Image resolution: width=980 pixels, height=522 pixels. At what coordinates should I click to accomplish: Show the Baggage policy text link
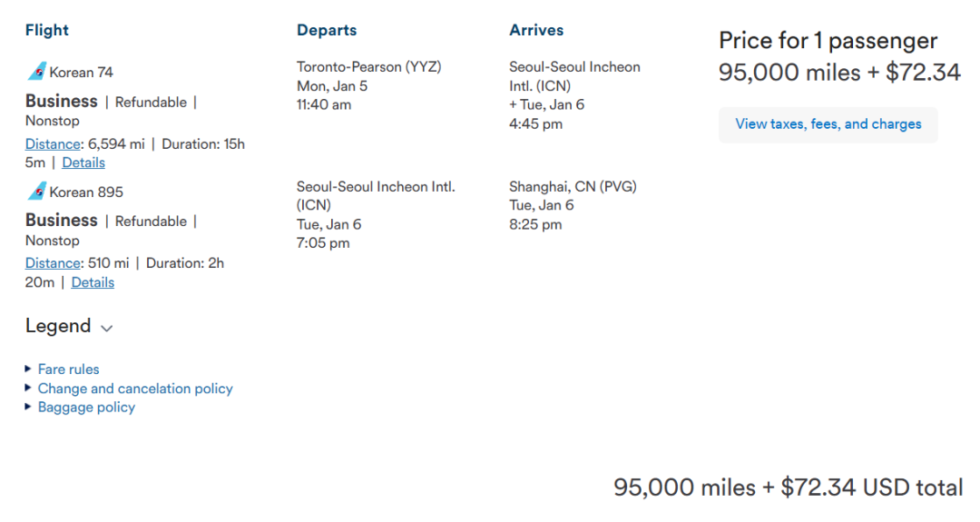tap(86, 408)
